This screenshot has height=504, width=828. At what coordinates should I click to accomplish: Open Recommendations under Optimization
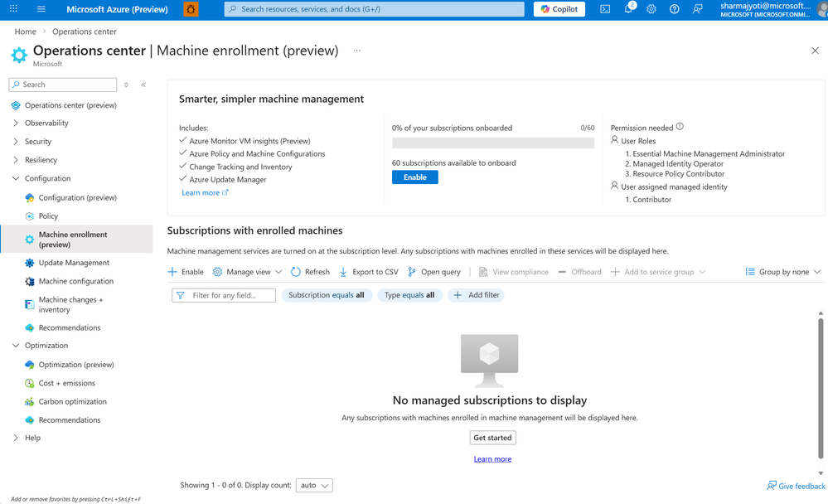pos(69,420)
